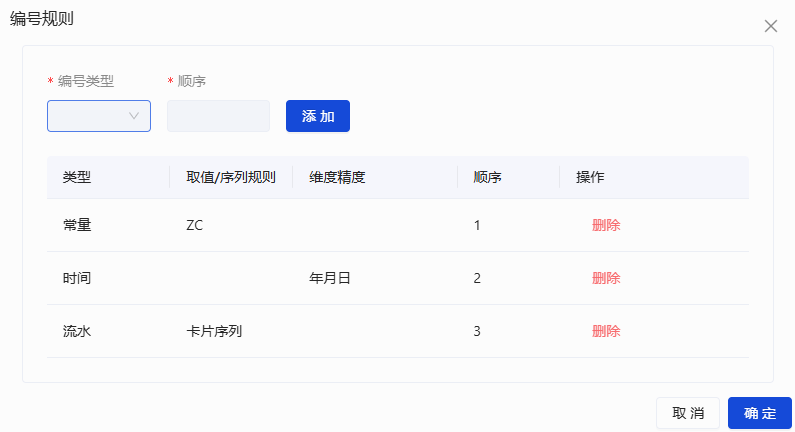795x432 pixels.
Task: Delete the 流水 row
Action: click(606, 331)
